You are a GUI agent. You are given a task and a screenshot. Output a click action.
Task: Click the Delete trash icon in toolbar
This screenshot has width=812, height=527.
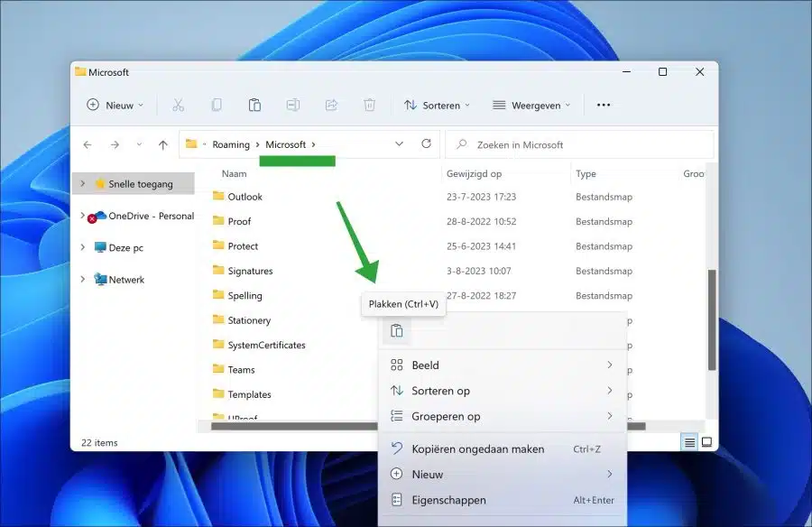pos(369,106)
